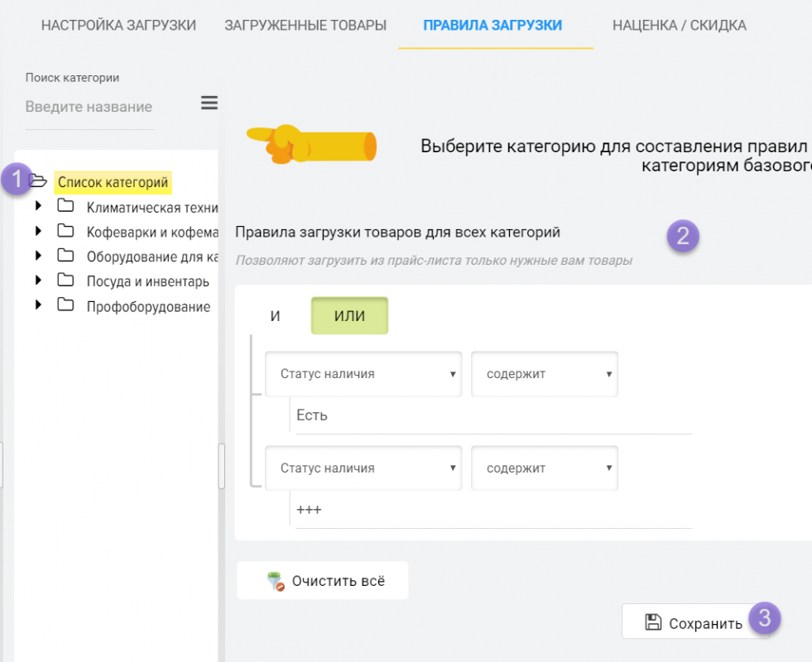Click the Введите название search field

click(x=89, y=107)
